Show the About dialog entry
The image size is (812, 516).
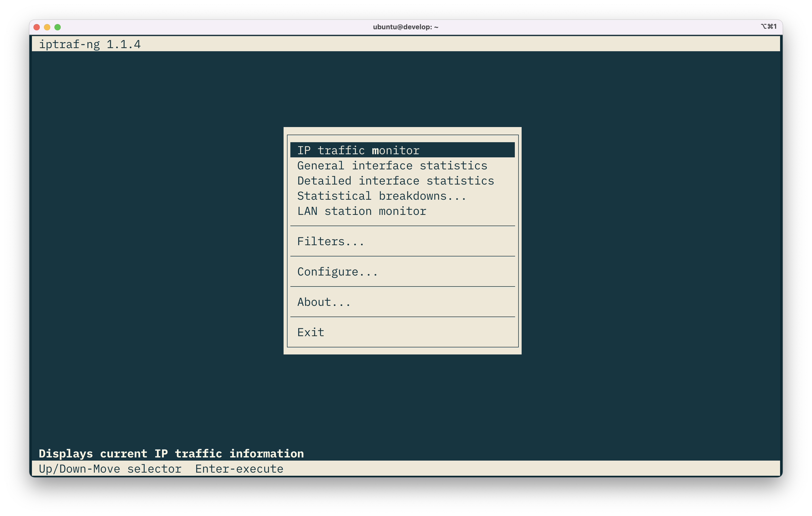(x=324, y=302)
